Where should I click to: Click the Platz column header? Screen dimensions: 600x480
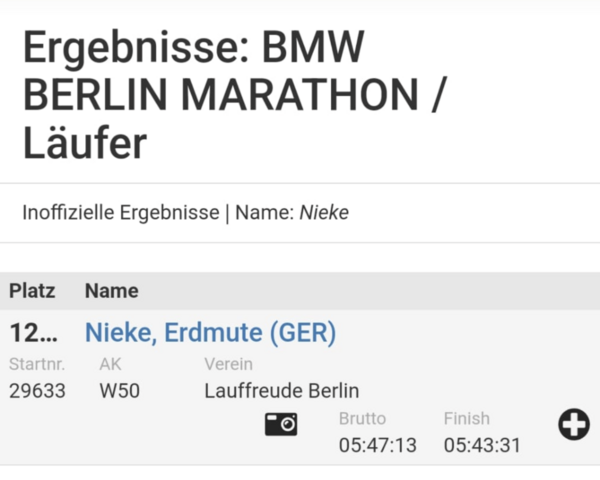pos(32,291)
